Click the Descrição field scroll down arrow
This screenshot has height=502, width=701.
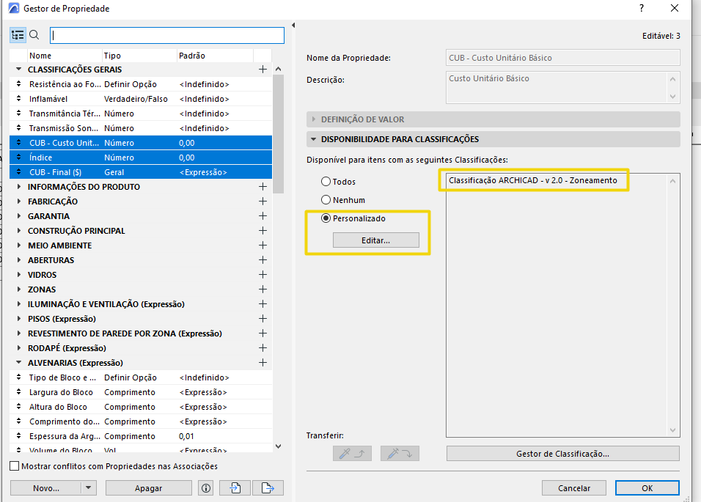(x=673, y=97)
